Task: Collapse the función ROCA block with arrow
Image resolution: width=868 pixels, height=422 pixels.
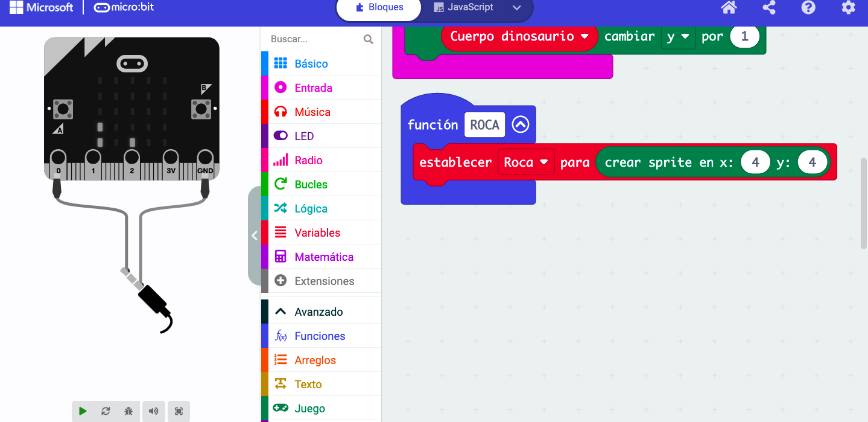Action: (x=521, y=124)
